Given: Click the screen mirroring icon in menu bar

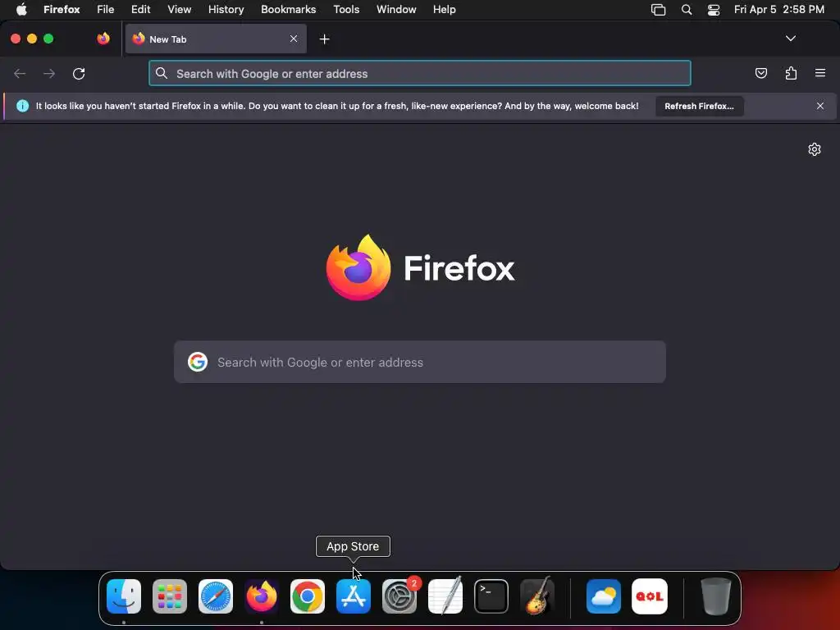Looking at the screenshot, I should click(658, 10).
